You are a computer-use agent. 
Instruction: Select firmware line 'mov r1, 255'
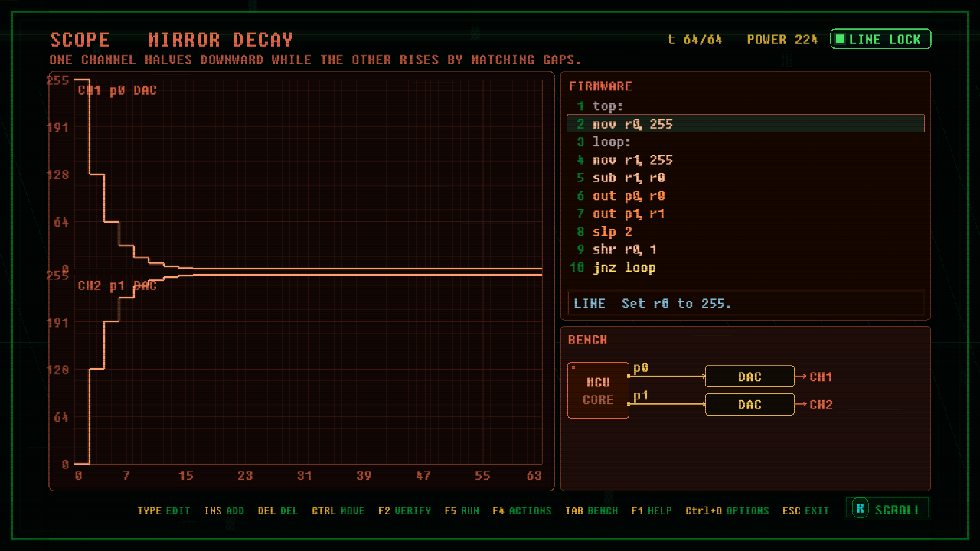pos(746,160)
